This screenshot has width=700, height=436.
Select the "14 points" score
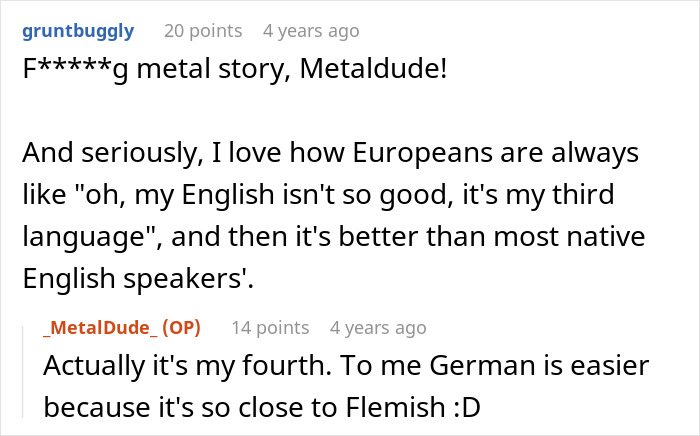click(x=270, y=327)
